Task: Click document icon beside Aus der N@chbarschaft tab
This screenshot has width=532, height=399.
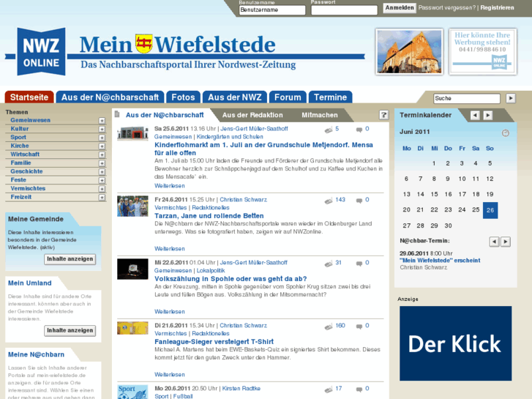Action: point(117,114)
